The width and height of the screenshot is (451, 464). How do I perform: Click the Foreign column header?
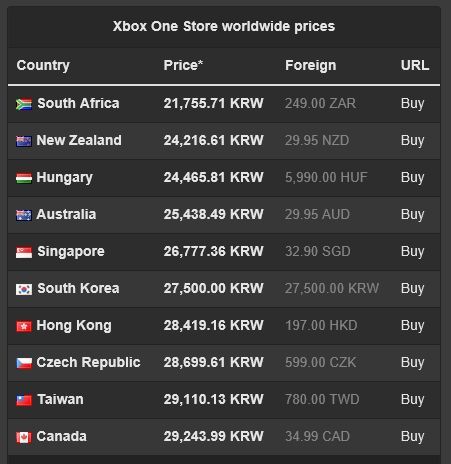tap(310, 66)
